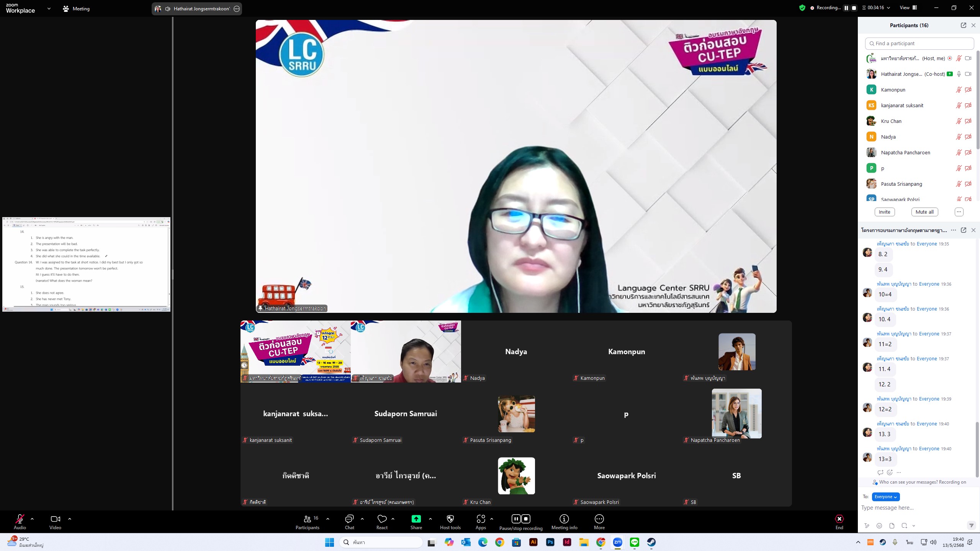Open the Zoom Workplace dropdown chevron

(49, 8)
